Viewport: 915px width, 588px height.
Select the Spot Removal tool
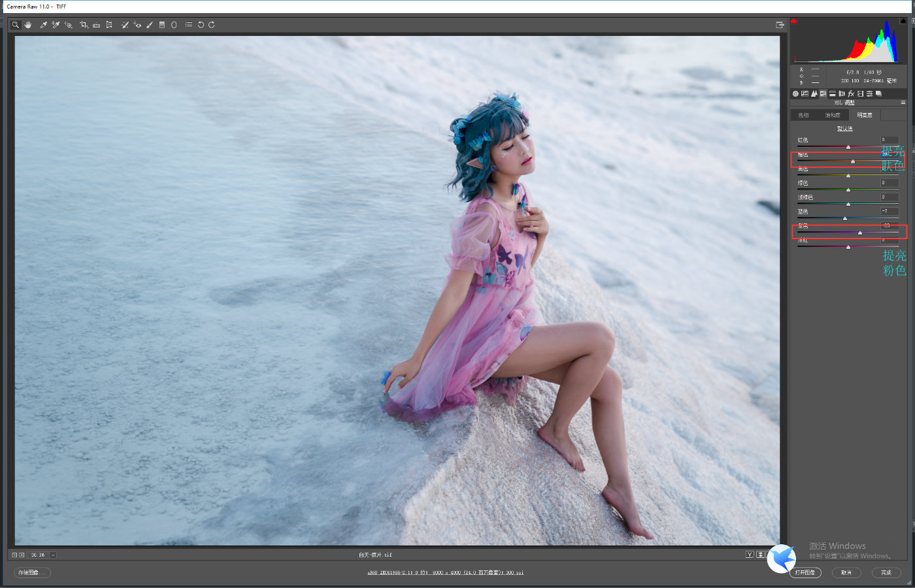coord(125,25)
